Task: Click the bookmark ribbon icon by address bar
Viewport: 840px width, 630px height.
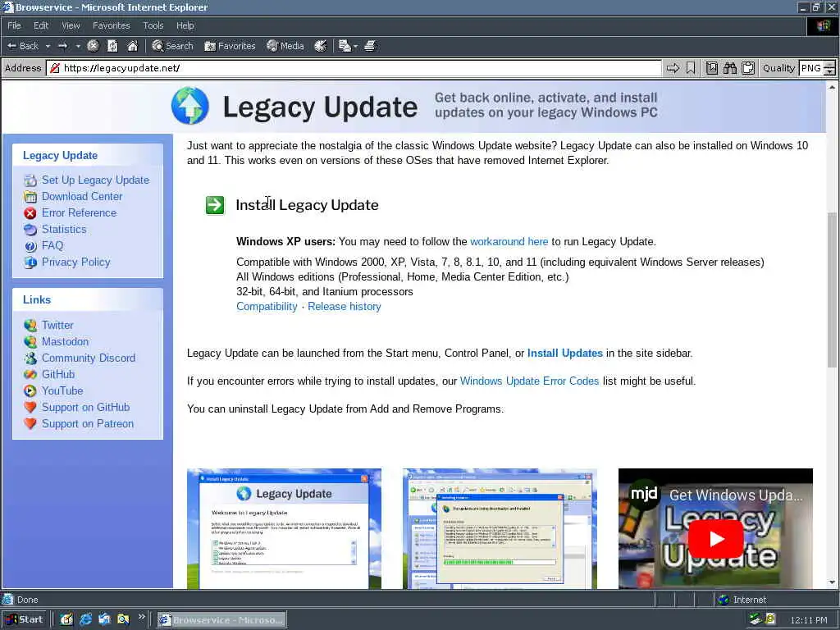Action: click(x=691, y=68)
